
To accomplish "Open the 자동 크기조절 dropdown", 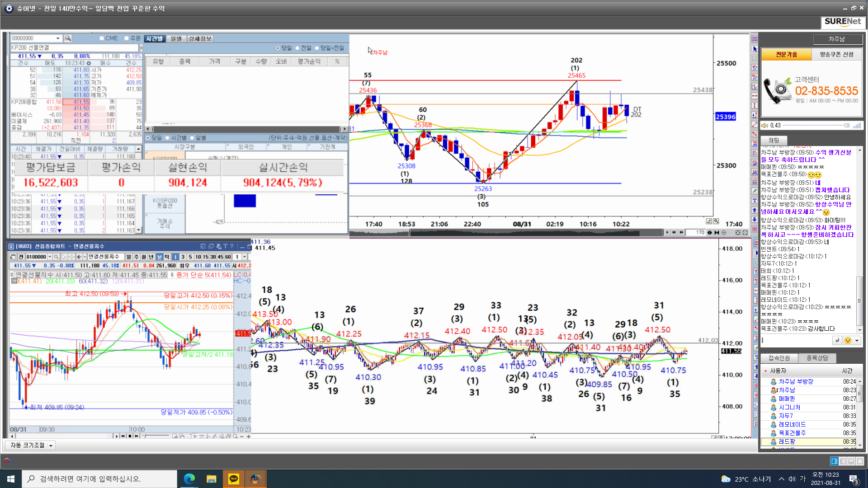I will pos(51,446).
